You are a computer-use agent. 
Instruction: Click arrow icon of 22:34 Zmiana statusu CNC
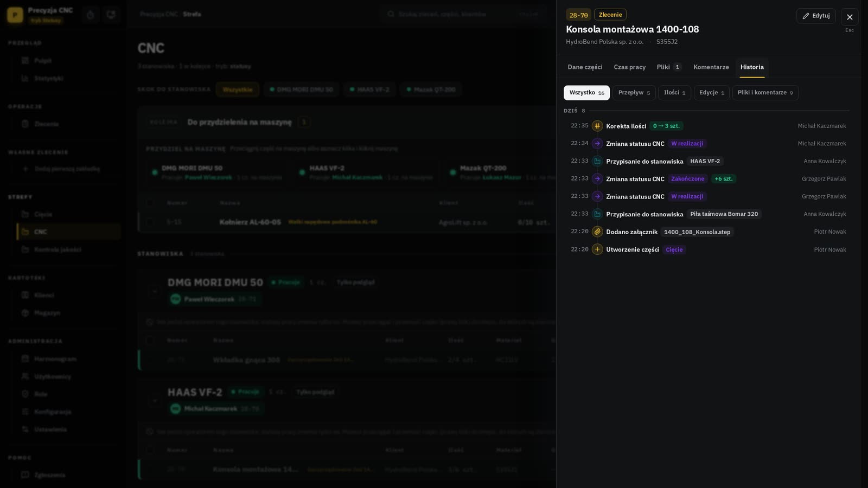click(x=597, y=144)
